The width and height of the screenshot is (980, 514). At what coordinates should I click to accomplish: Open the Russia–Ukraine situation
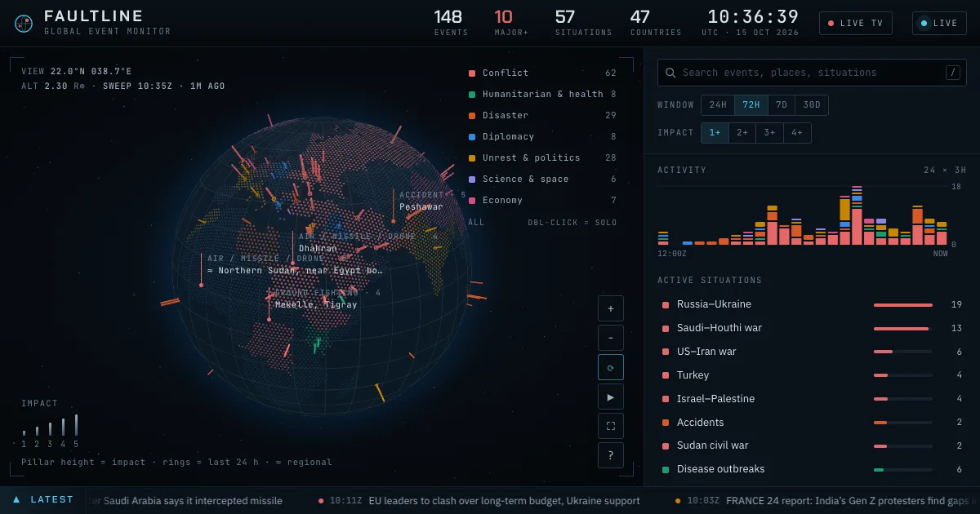click(812, 304)
